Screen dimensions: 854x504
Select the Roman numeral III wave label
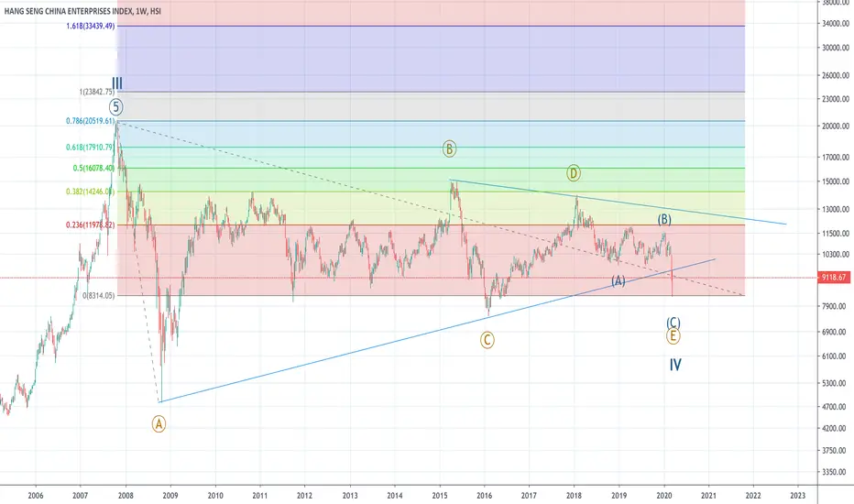(117, 84)
